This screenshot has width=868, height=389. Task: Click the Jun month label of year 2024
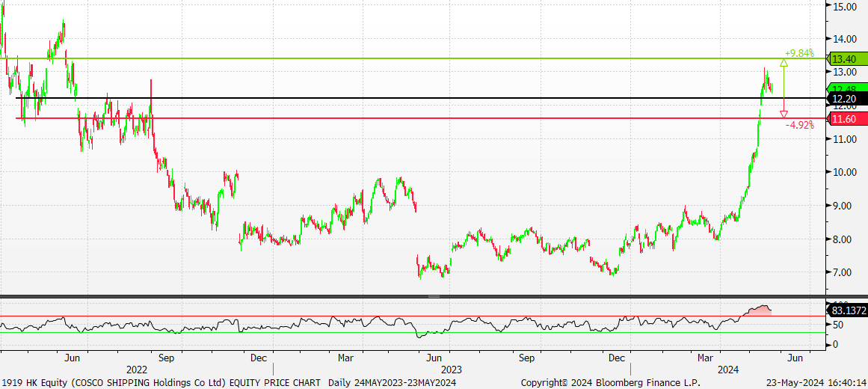click(795, 358)
